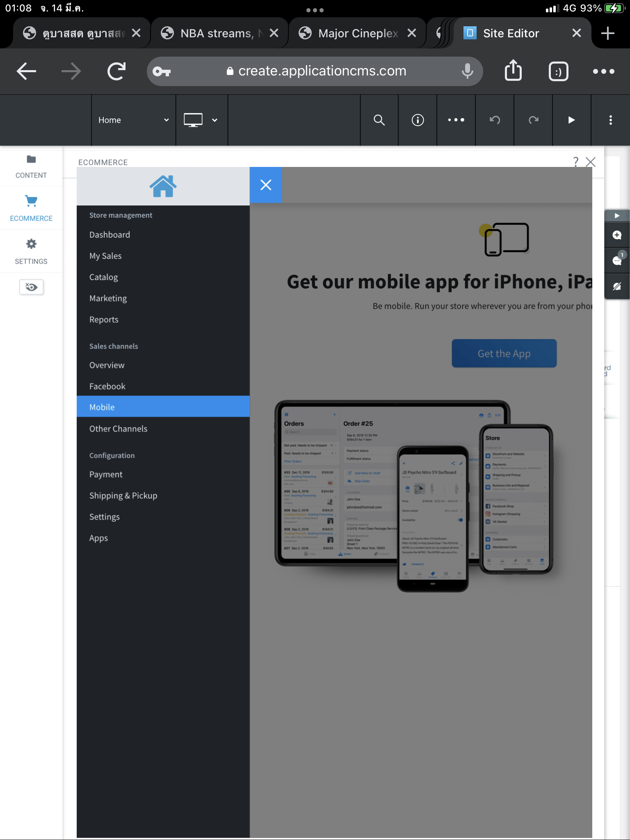Click the right-side play arrow tab
This screenshot has height=840, width=630.
tap(617, 216)
